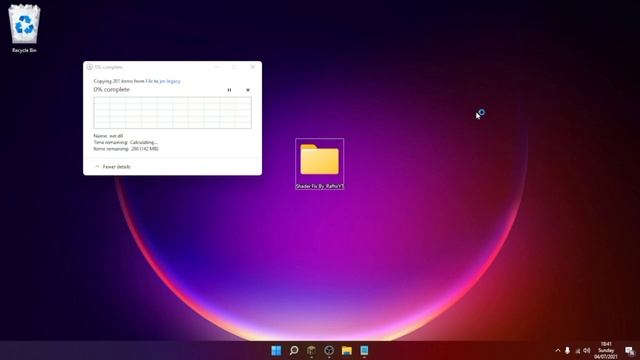The width and height of the screenshot is (640, 360).
Task: Close the copy progress dialog window
Action: pos(253,67)
